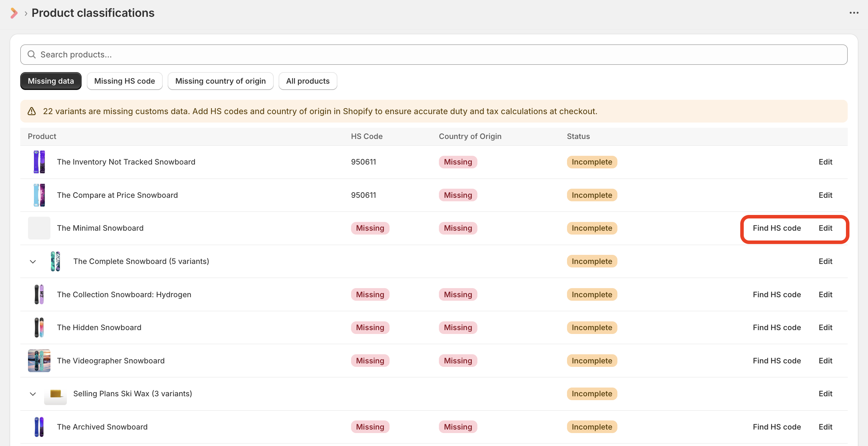Click The Videographer Snowboard thumbnail image
Image resolution: width=868 pixels, height=446 pixels.
coord(39,361)
